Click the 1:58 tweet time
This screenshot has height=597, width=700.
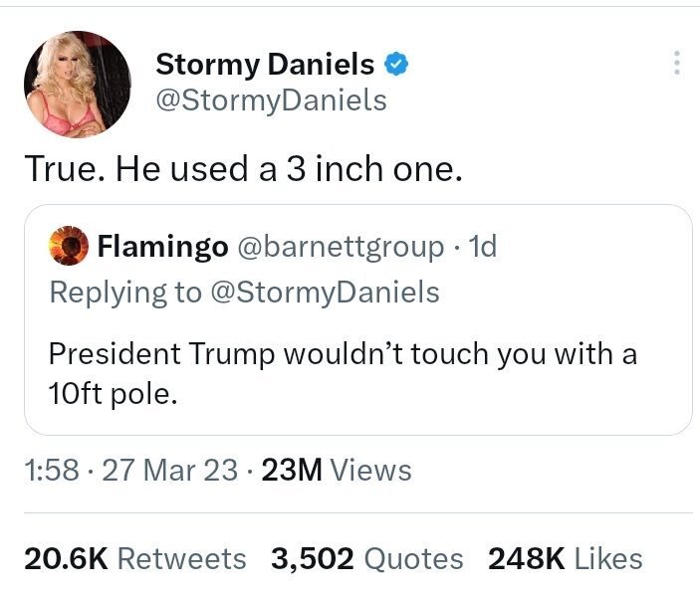point(51,470)
